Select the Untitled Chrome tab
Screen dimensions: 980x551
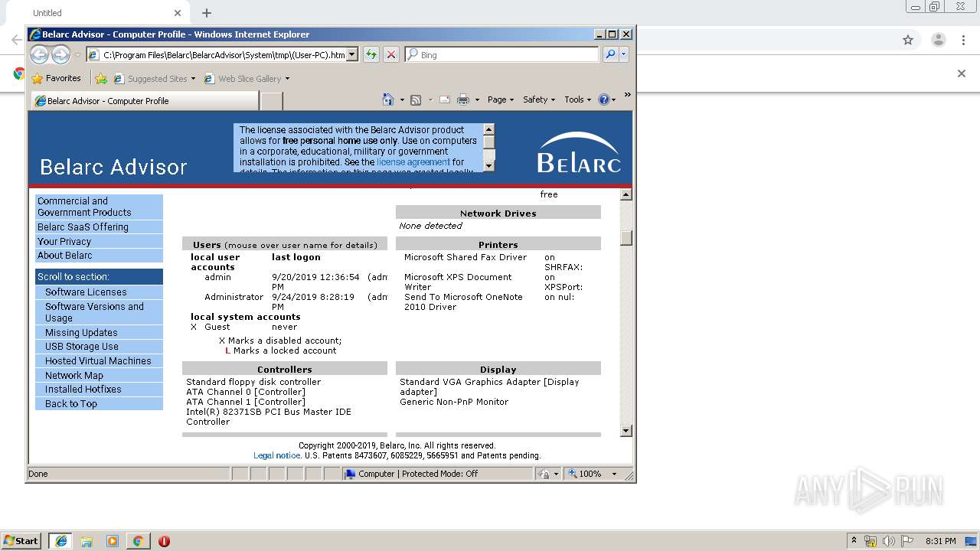[97, 13]
